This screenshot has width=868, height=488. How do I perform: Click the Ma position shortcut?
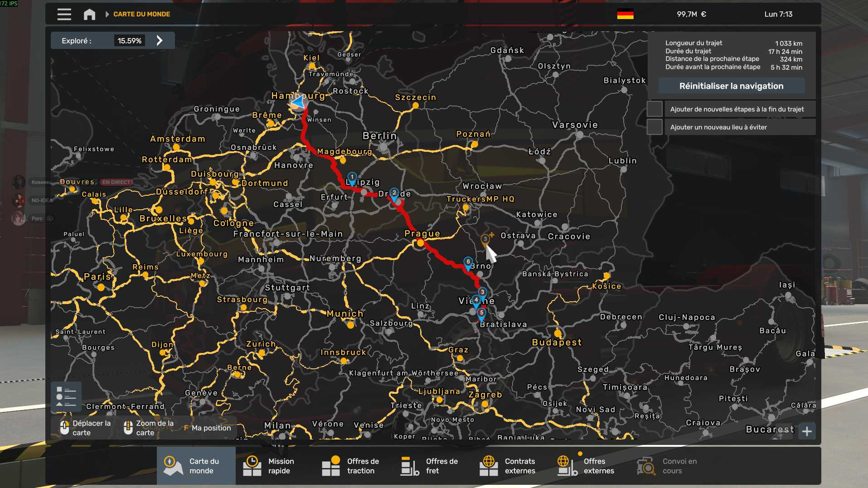pyautogui.click(x=207, y=428)
